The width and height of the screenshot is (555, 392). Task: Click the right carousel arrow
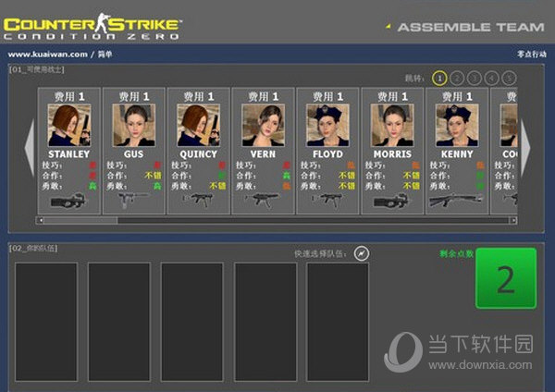coord(525,148)
